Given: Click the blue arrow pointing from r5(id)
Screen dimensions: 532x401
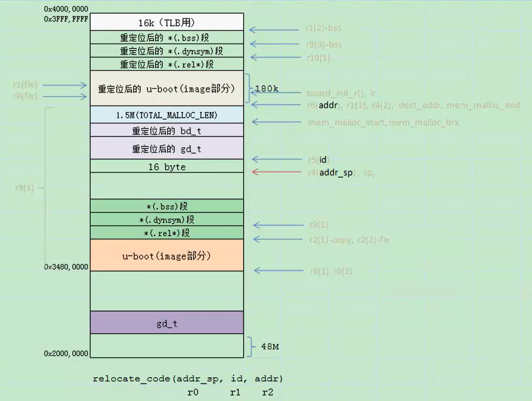Looking at the screenshot, I should coord(277,159).
